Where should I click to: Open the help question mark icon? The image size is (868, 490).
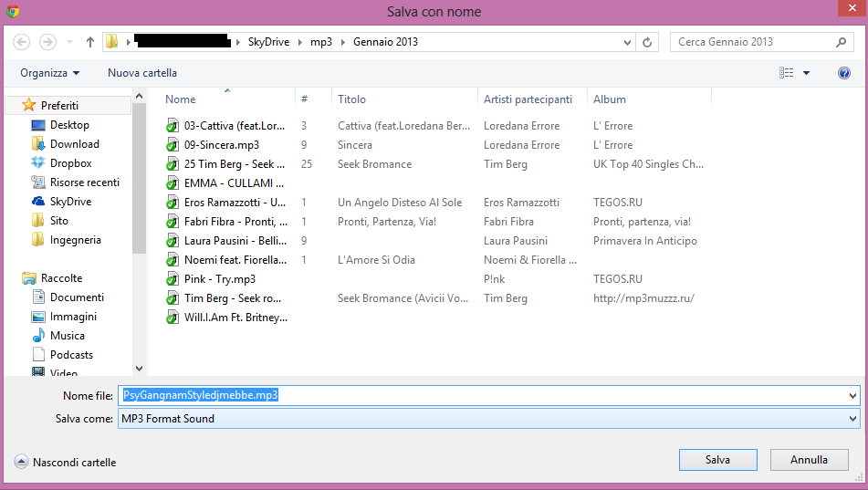(x=843, y=73)
